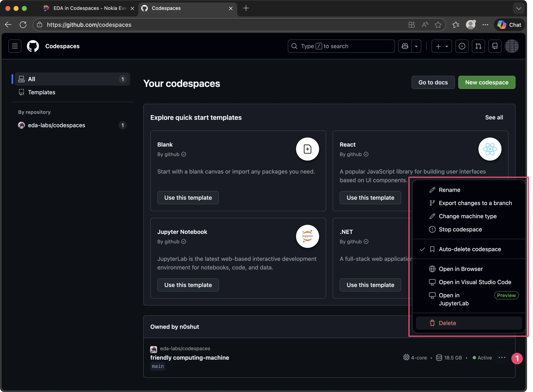Click the 18.5 GB storage label

[449, 358]
